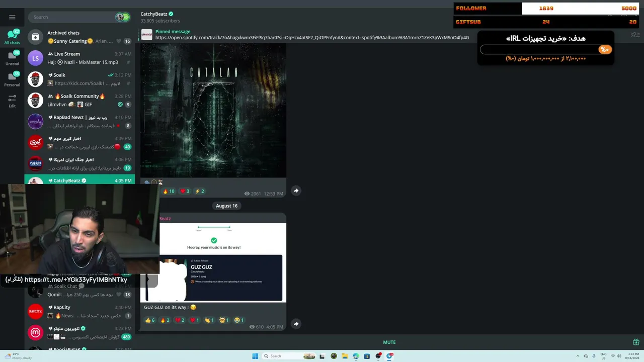Toggle the fire reaction with 2 votes
644x362 pixels.
[x=165, y=320]
